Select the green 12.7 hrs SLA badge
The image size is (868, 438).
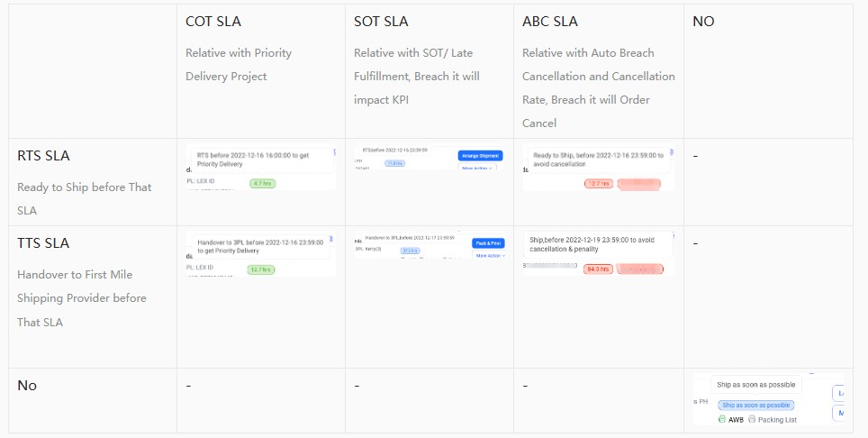pyautogui.click(x=263, y=269)
